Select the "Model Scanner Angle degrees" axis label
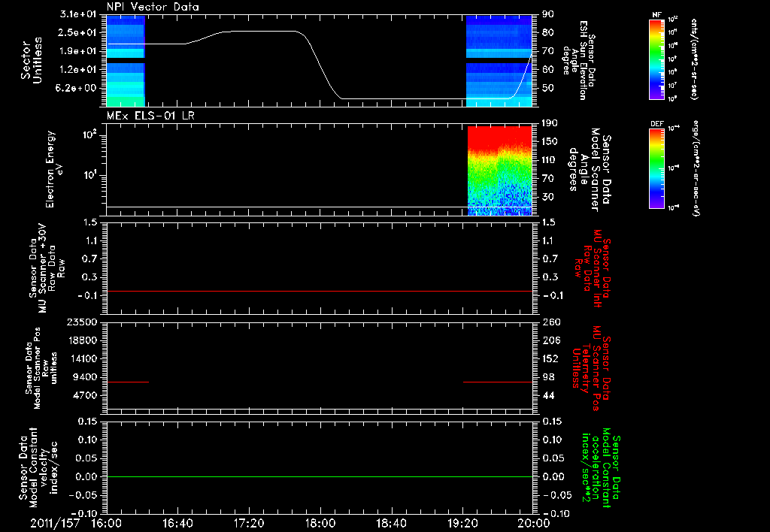Image resolution: width=770 pixels, height=532 pixels. coord(590,171)
